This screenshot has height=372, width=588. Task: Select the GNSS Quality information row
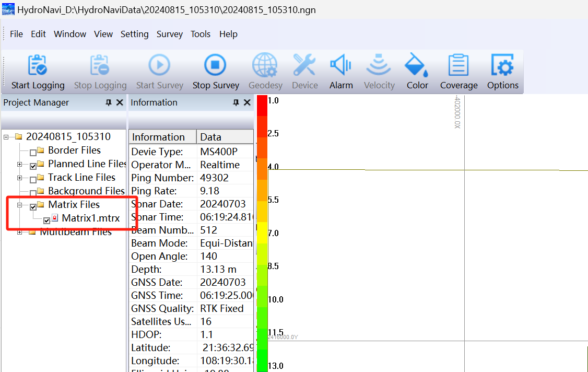(x=162, y=308)
